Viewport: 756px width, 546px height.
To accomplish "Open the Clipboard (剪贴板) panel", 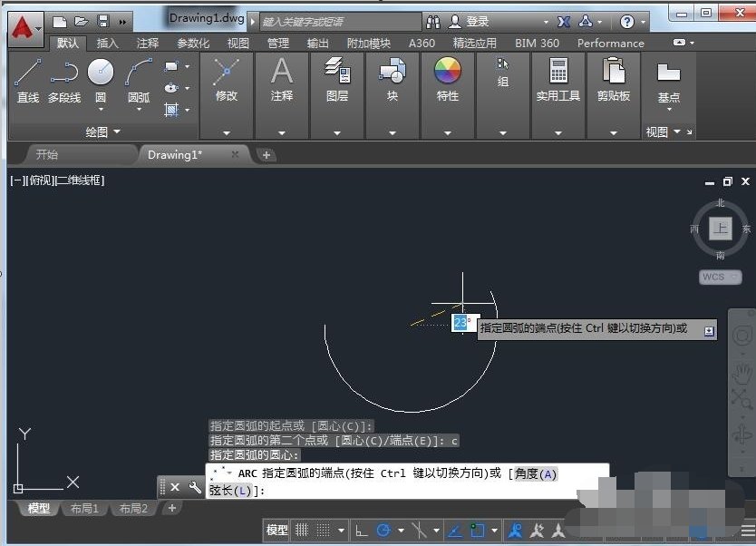I will 614,77.
